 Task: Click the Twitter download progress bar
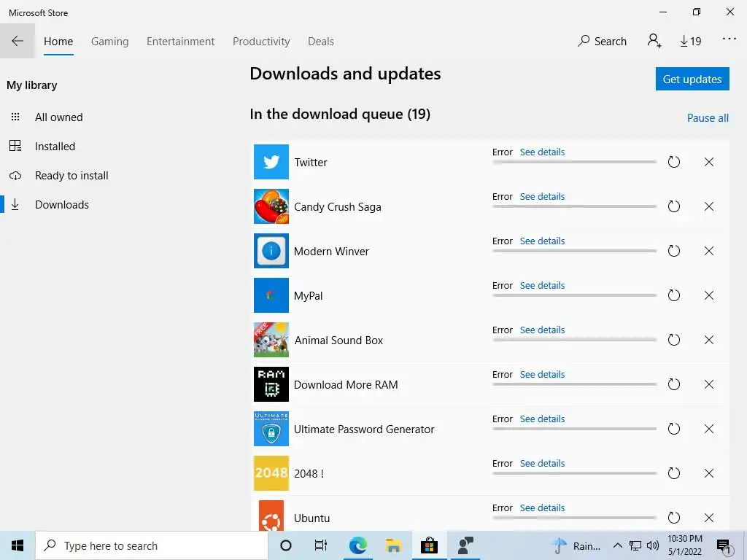(x=575, y=162)
